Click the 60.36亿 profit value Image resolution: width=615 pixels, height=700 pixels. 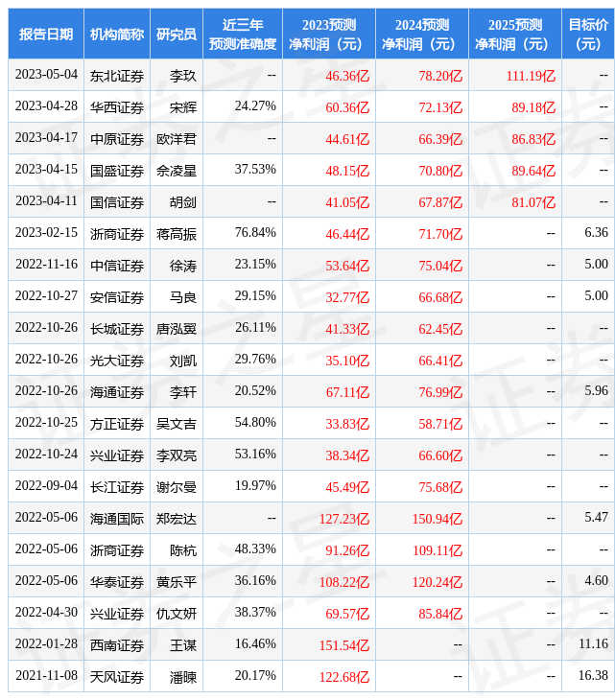tap(347, 107)
